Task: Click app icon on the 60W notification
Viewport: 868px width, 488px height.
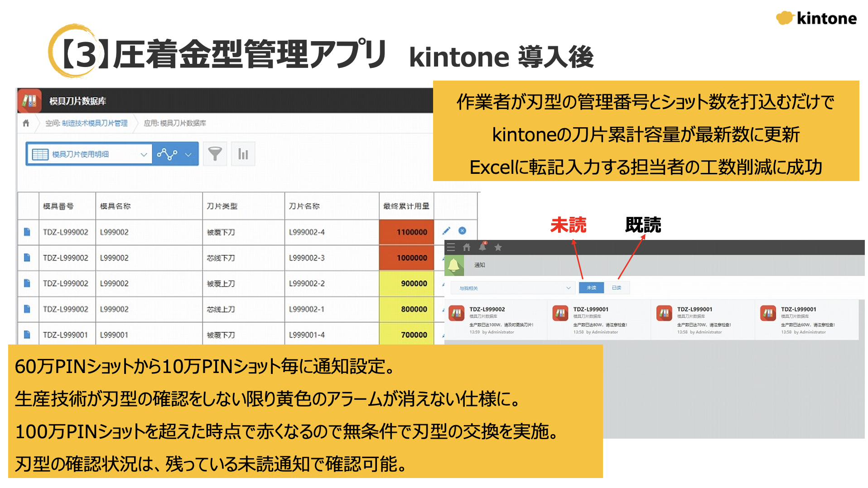Action: coord(768,313)
